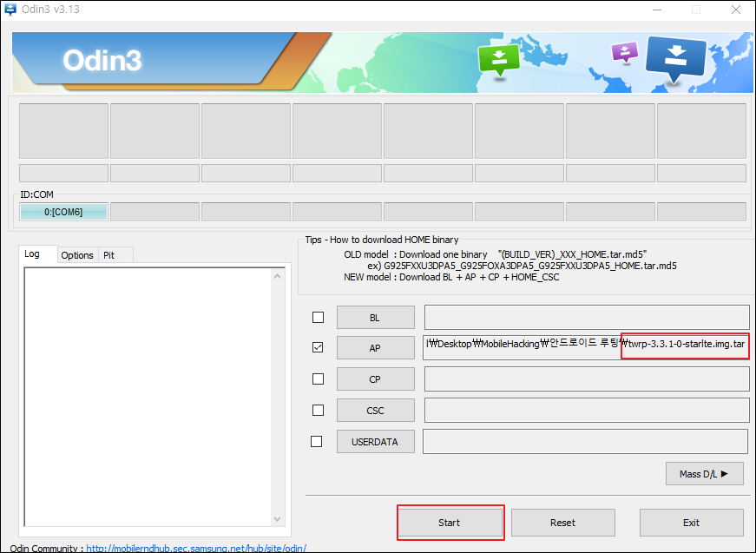Click inside the Log text area
The width and height of the screenshot is (756, 553).
[x=148, y=397]
